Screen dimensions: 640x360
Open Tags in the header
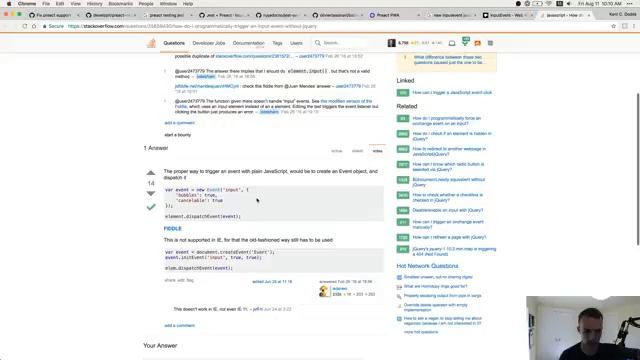pyautogui.click(x=277, y=43)
